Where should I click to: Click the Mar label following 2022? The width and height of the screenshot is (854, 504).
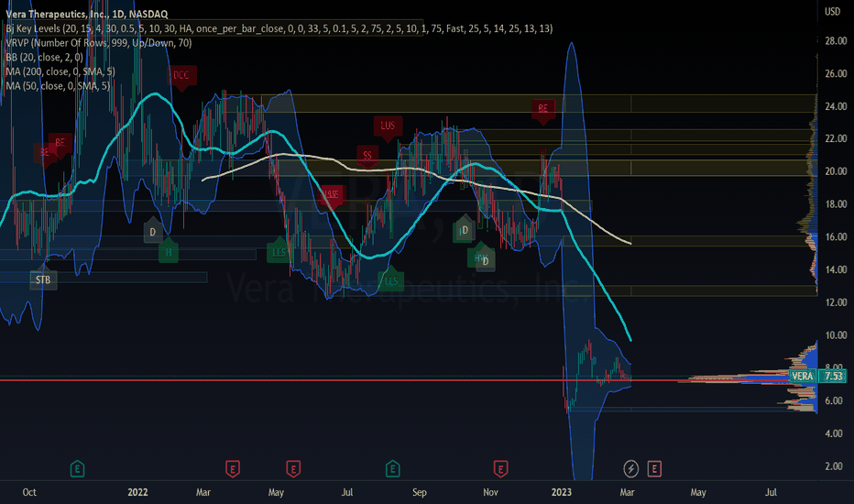pyautogui.click(x=203, y=492)
